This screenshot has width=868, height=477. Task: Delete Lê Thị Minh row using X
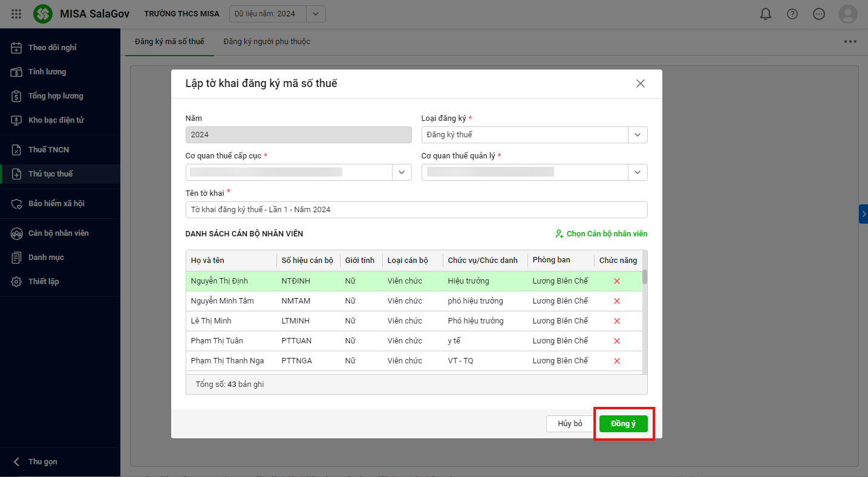point(617,321)
